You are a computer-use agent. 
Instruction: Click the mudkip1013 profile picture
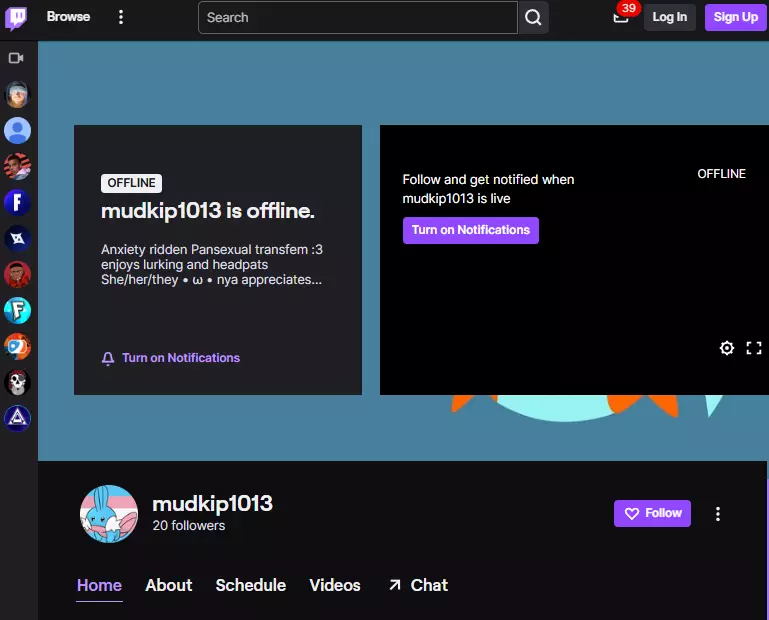pyautogui.click(x=109, y=514)
